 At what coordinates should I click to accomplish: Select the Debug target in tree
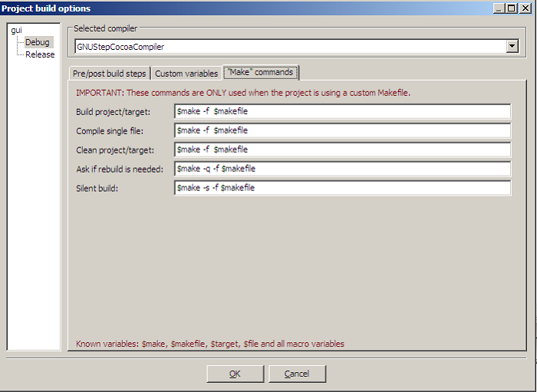[x=38, y=42]
